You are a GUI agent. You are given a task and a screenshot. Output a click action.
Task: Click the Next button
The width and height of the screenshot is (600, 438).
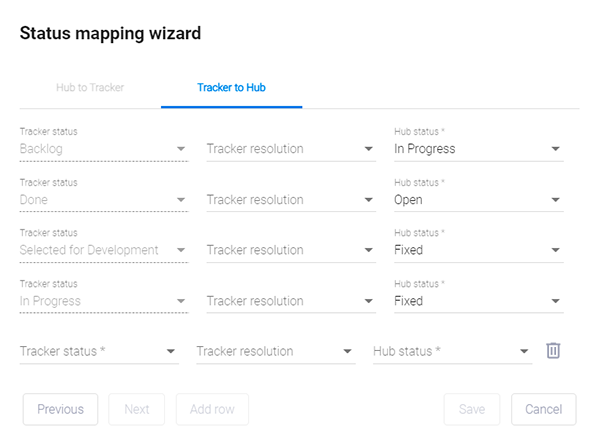(x=137, y=409)
